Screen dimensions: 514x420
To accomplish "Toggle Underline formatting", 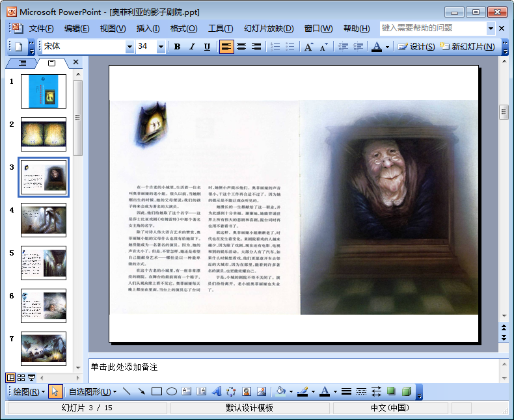I will tap(207, 47).
